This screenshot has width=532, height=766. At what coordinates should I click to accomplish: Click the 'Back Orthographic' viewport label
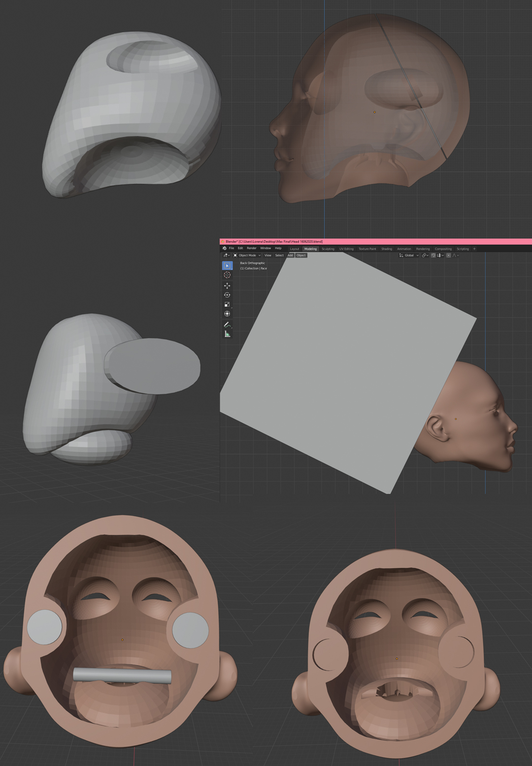253,263
